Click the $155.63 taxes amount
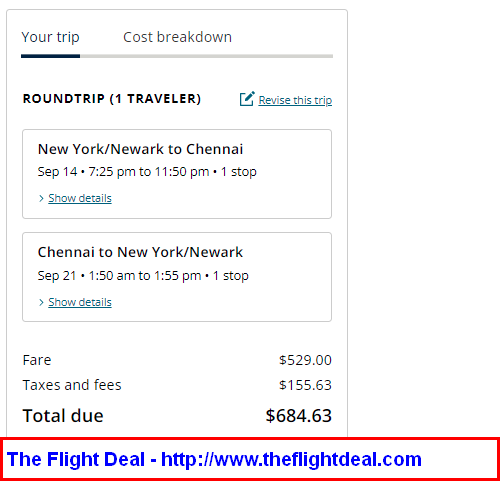Screen dimensions: 500x481 (305, 385)
